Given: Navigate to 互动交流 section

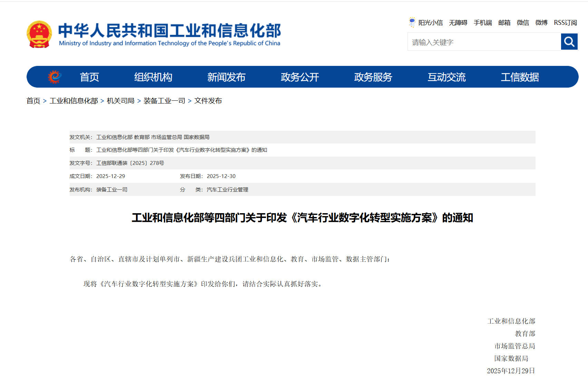Looking at the screenshot, I should [x=447, y=77].
